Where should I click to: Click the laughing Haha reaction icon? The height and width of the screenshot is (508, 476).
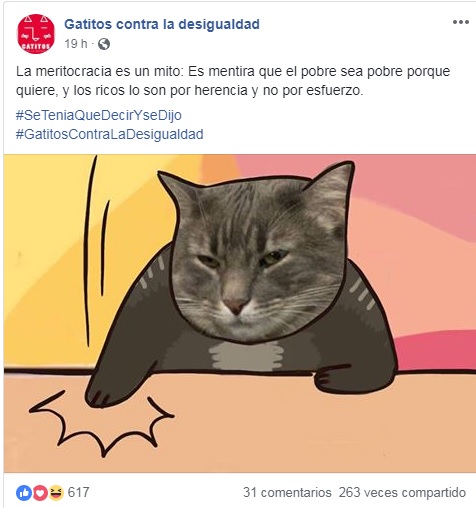pos(56,493)
